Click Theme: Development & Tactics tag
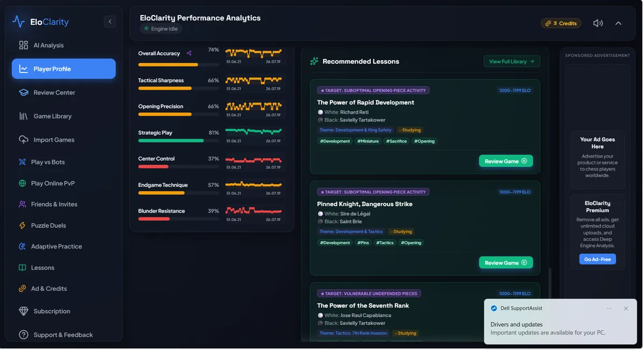The width and height of the screenshot is (644, 350). pos(351,231)
